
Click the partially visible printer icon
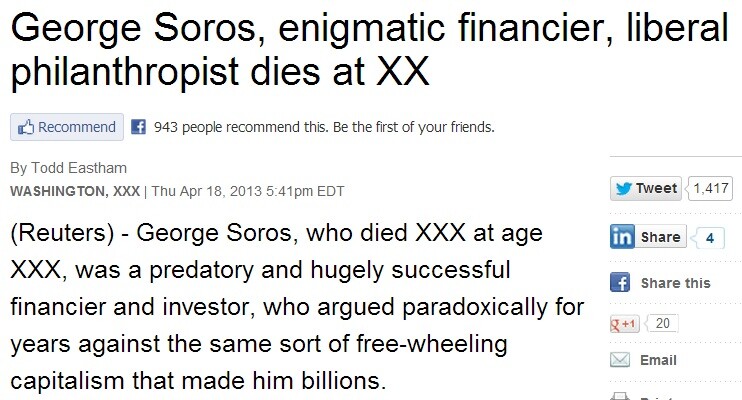click(x=620, y=396)
